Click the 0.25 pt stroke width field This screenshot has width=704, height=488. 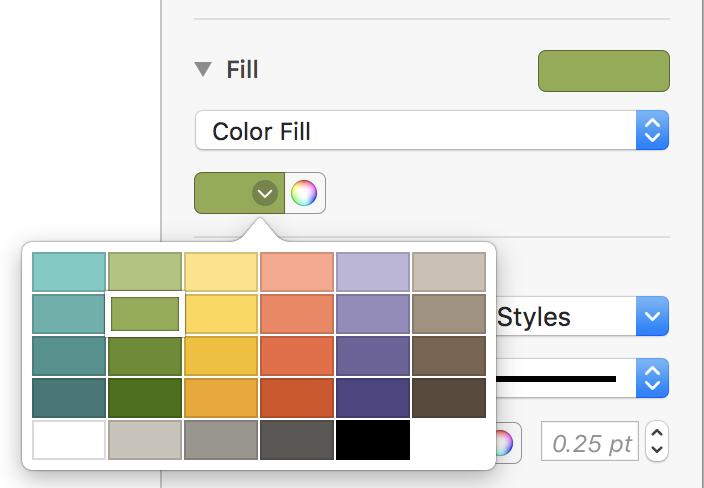click(x=589, y=443)
